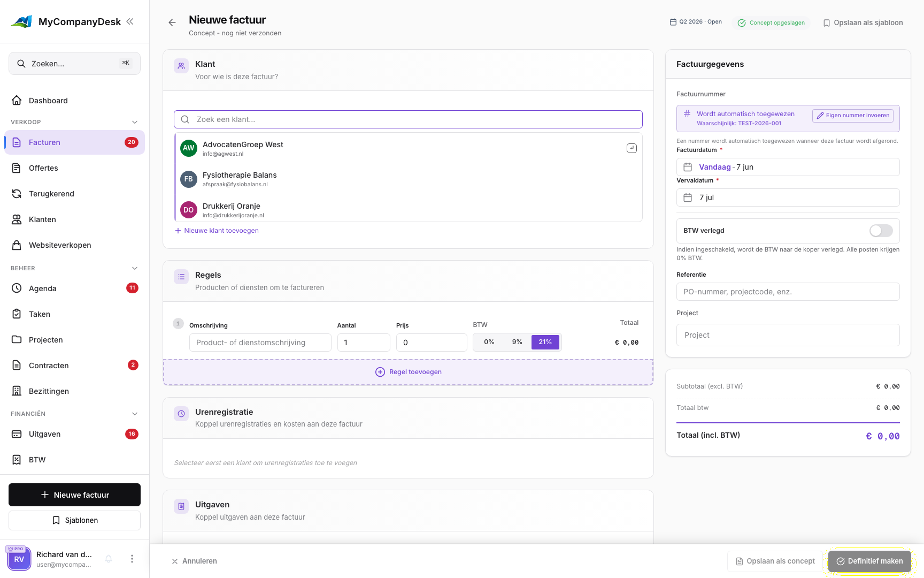The height and width of the screenshot is (578, 924).
Task: Click Nieuwe klant toevoegen link
Action: [x=217, y=231]
